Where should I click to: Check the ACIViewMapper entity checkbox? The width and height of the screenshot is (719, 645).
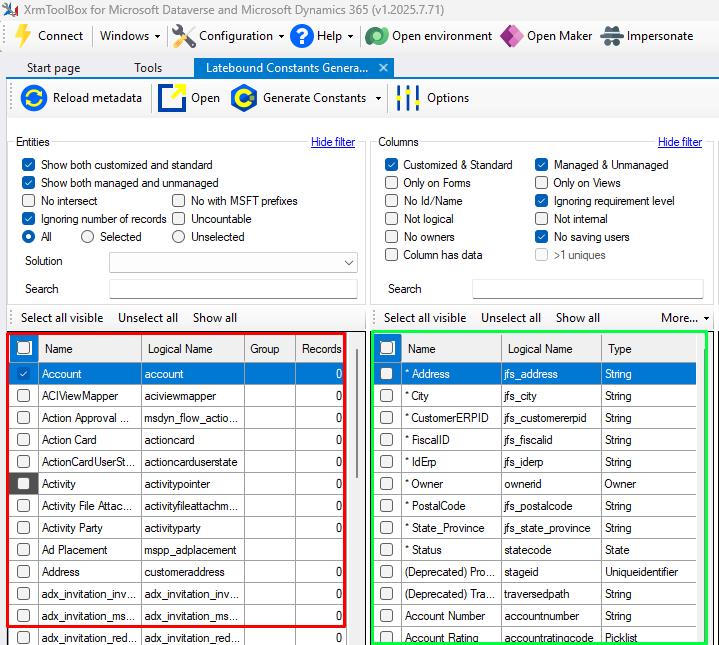point(23,396)
